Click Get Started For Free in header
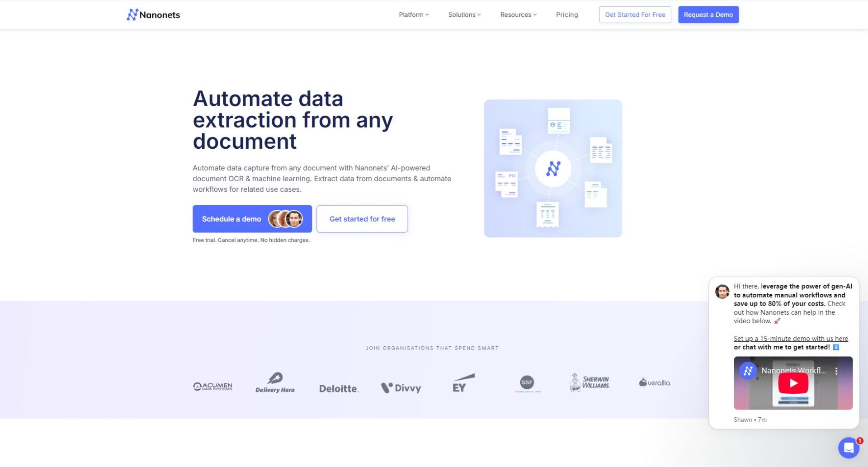 (x=635, y=15)
